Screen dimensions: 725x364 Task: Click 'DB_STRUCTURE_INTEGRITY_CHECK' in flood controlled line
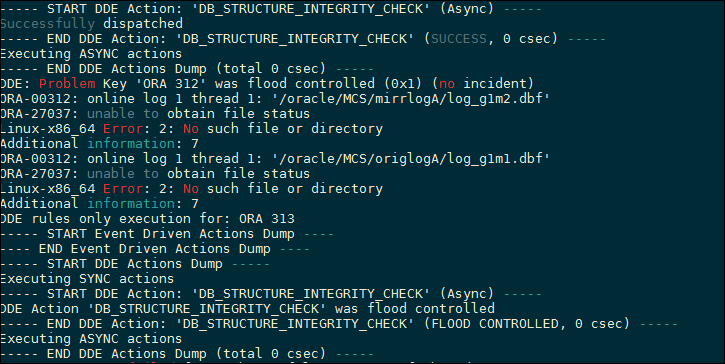pos(207,309)
